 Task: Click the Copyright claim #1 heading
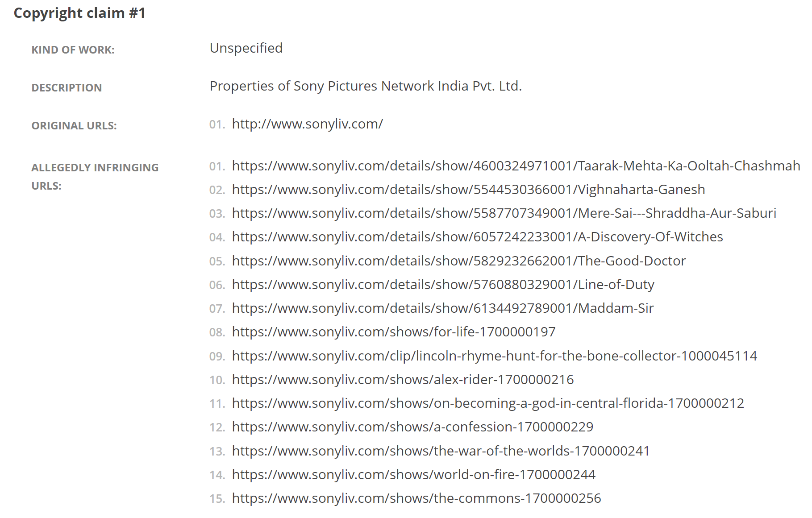coord(80,13)
